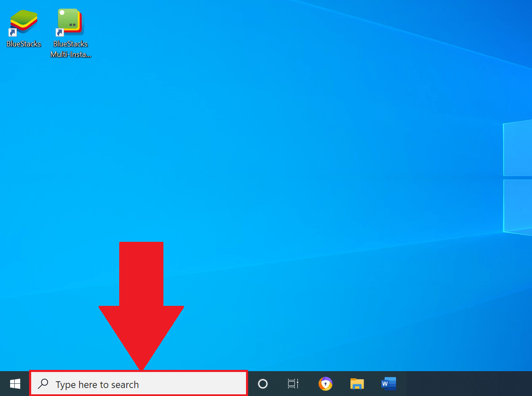Open the Avast Secure Browser taskbar icon
Viewport: 532px width, 396px height.
[x=325, y=384]
